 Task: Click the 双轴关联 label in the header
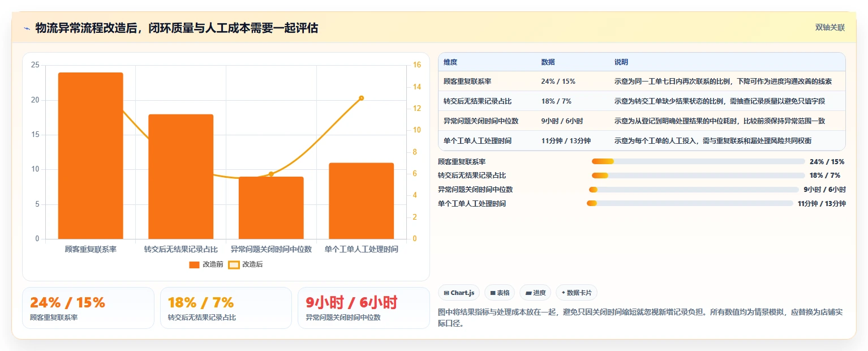(830, 27)
